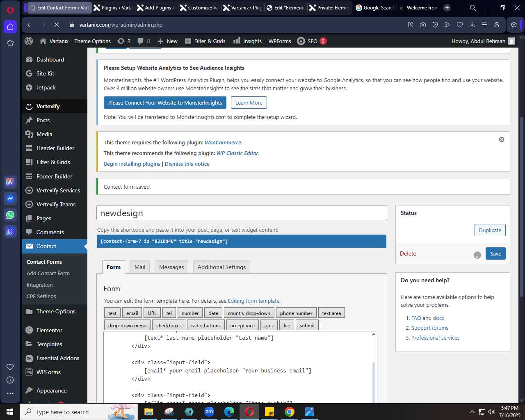Open Opera sidebar heart icon

click(10, 367)
